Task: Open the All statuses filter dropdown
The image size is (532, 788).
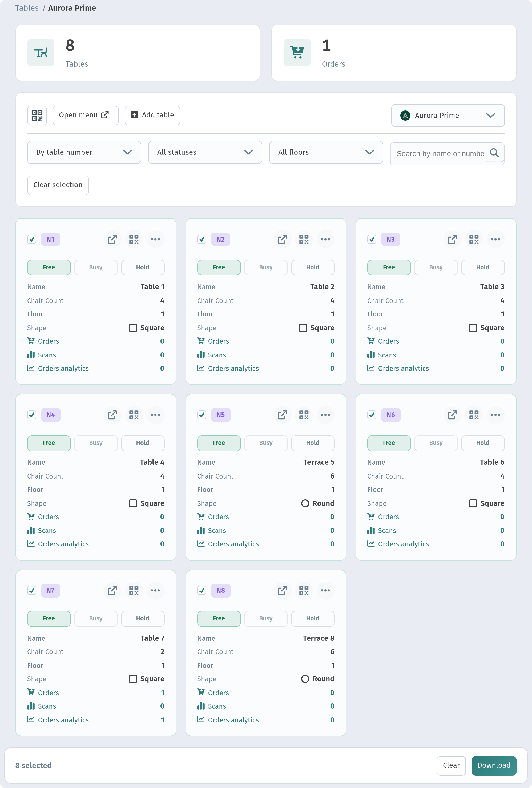Action: [x=205, y=152]
